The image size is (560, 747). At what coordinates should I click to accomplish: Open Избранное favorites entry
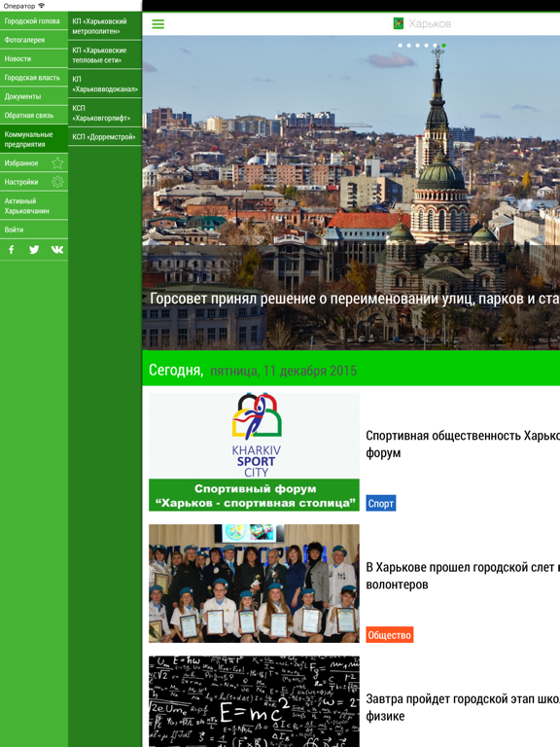tap(34, 163)
